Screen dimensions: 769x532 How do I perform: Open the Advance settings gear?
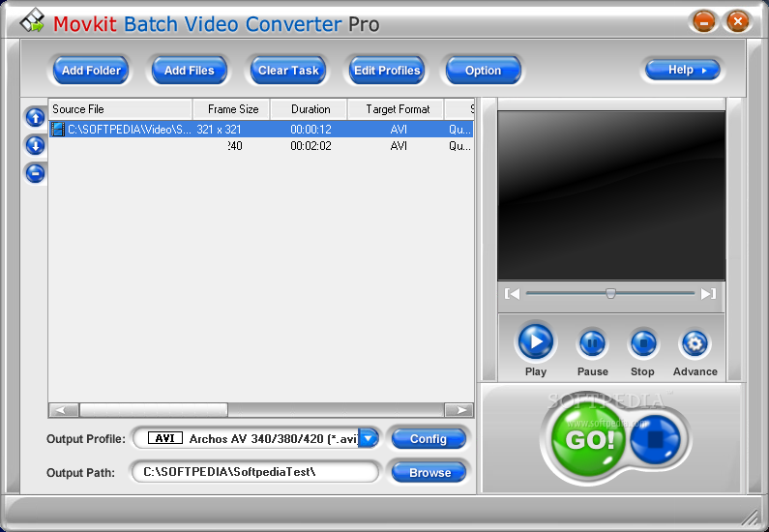[695, 343]
